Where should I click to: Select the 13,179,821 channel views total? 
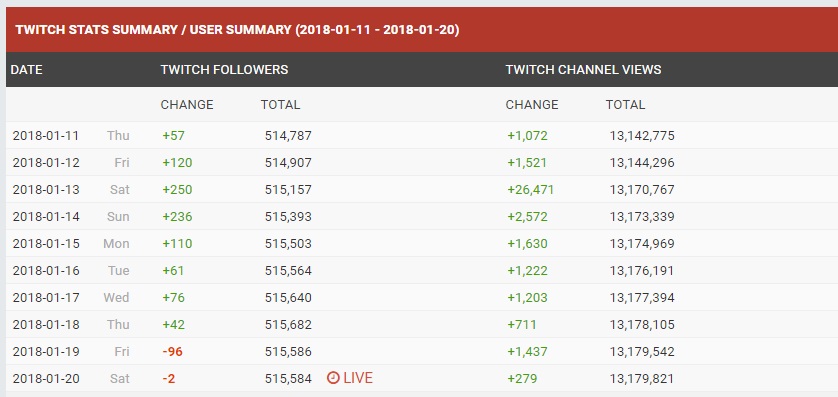coord(642,379)
